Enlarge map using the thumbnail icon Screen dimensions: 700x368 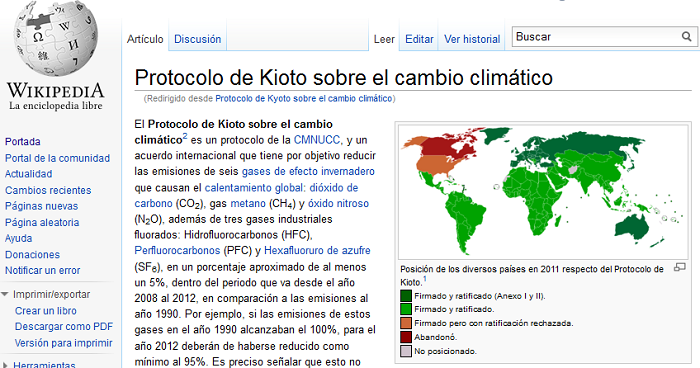[x=679, y=268]
